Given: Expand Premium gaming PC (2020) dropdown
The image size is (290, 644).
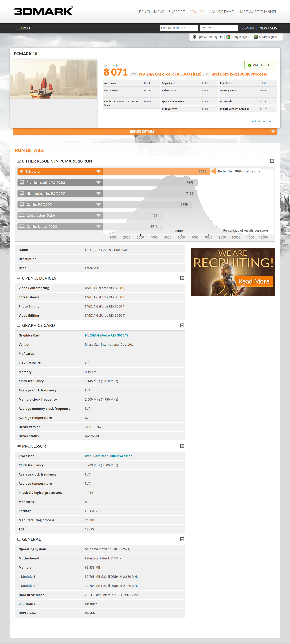Looking at the screenshot, I should [98, 183].
